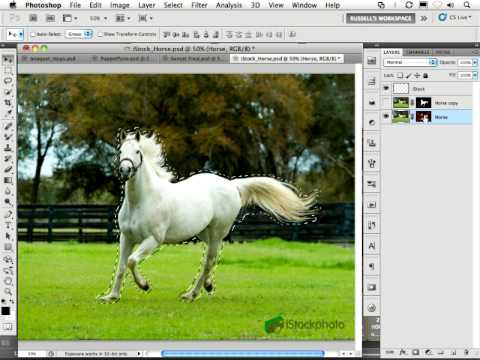Select the Brush tool
The width and height of the screenshot is (480, 360).
click(x=7, y=137)
